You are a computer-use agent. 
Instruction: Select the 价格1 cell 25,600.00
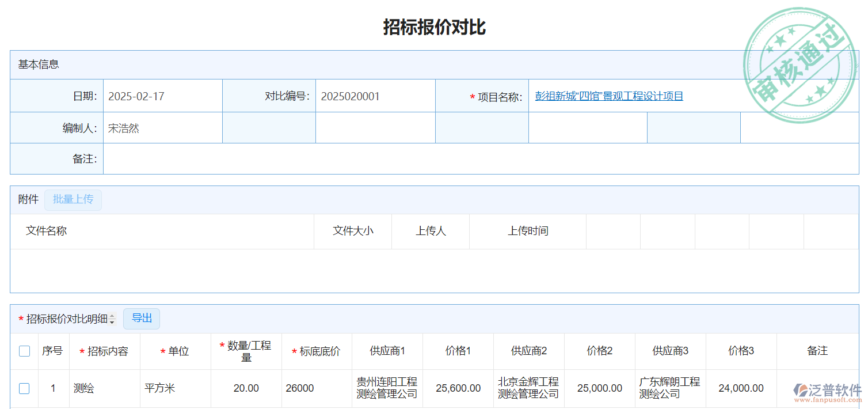(x=458, y=388)
